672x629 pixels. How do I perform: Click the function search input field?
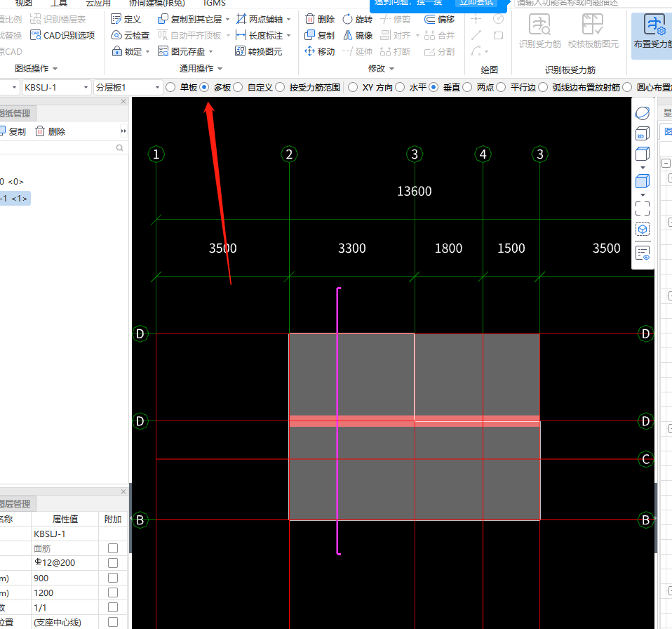pyautogui.click(x=591, y=3)
